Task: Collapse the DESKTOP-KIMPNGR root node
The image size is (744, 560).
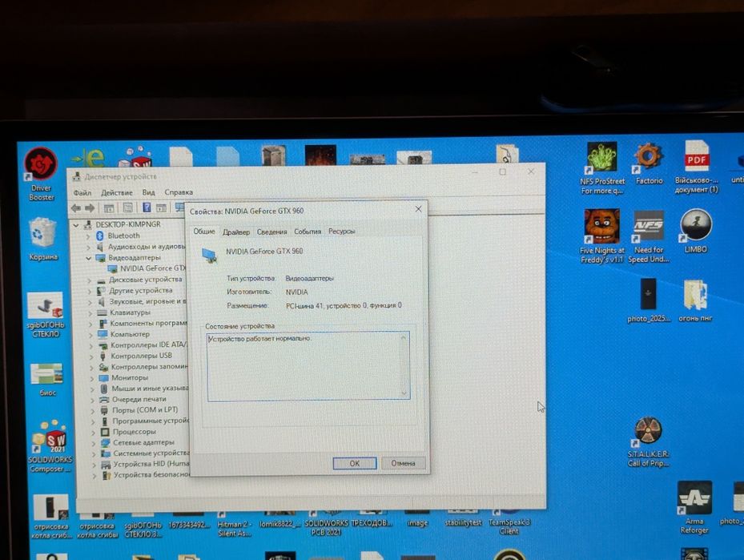Action: point(76,225)
